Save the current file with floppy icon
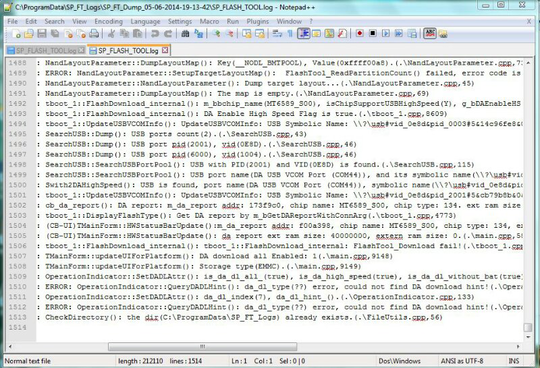This screenshot has height=368, width=540. [42, 33]
